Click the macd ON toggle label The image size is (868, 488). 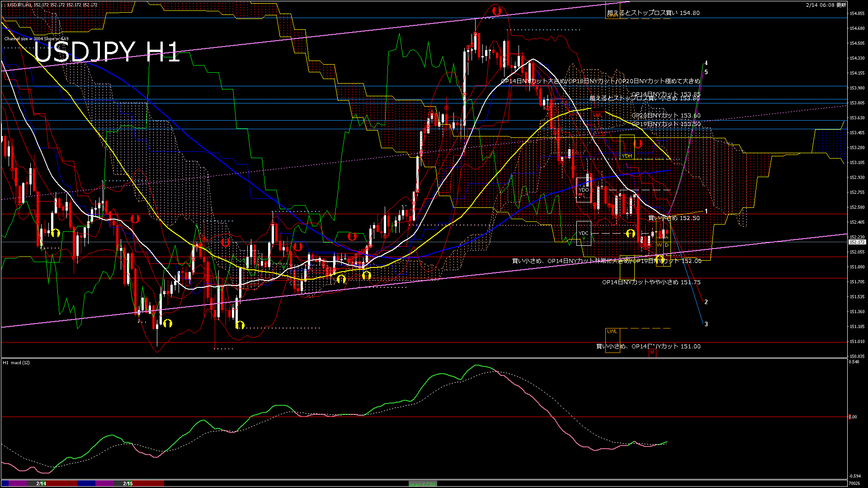coord(422,483)
